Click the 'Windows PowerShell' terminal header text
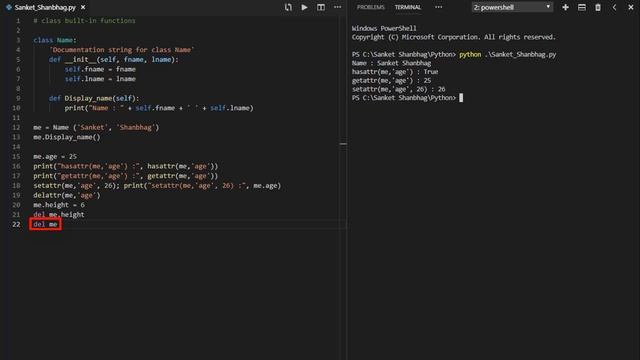The height and width of the screenshot is (360, 640). point(384,28)
